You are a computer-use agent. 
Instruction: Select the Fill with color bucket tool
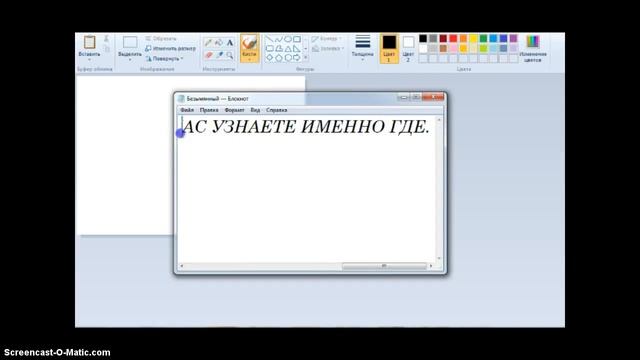[219, 42]
